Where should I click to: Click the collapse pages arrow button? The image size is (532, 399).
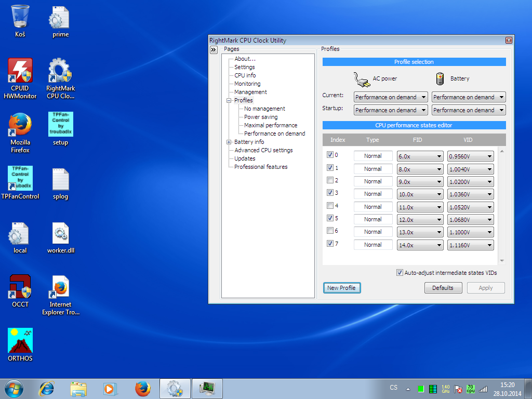click(x=213, y=50)
